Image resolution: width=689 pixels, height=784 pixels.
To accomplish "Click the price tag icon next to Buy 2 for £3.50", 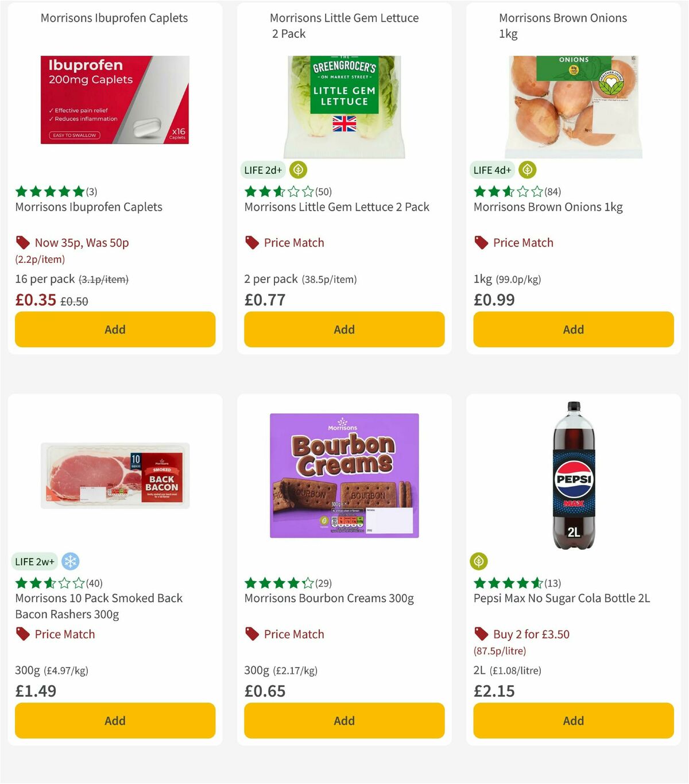I will pos(481,634).
